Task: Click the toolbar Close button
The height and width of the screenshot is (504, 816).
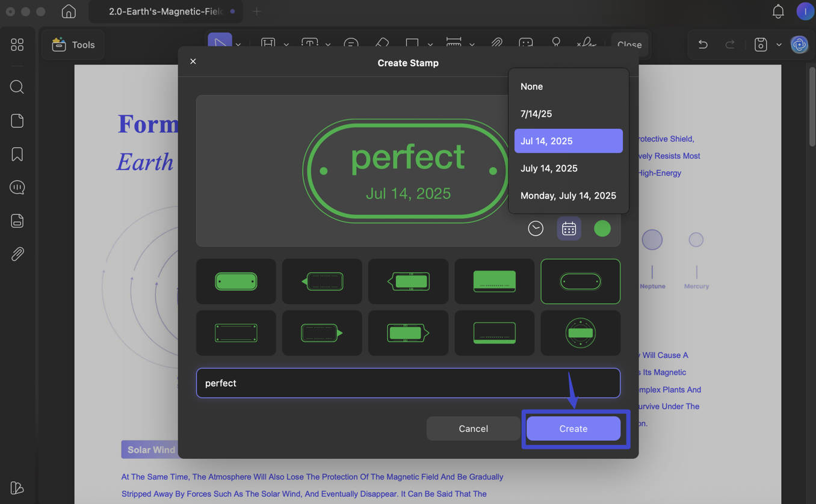Action: 629,45
